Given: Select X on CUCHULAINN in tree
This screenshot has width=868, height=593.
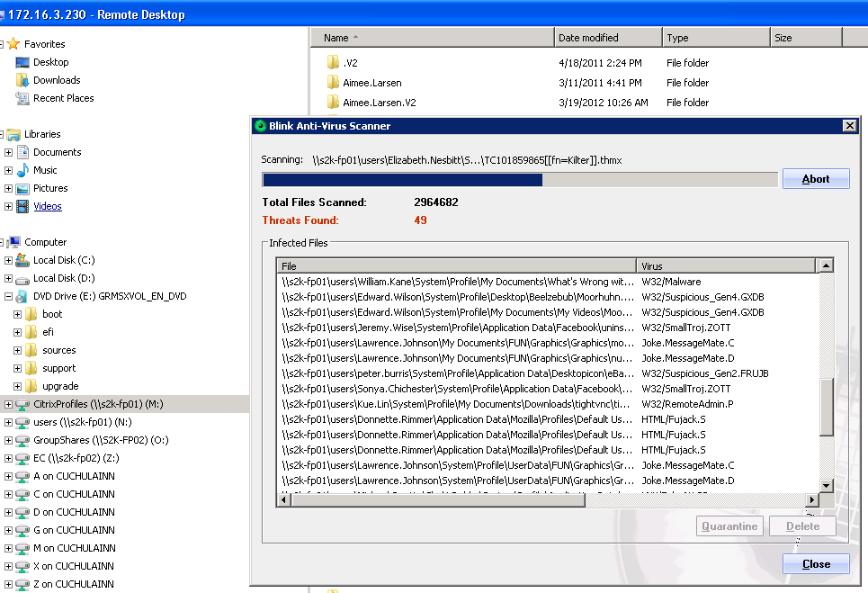Looking at the screenshot, I should [74, 566].
